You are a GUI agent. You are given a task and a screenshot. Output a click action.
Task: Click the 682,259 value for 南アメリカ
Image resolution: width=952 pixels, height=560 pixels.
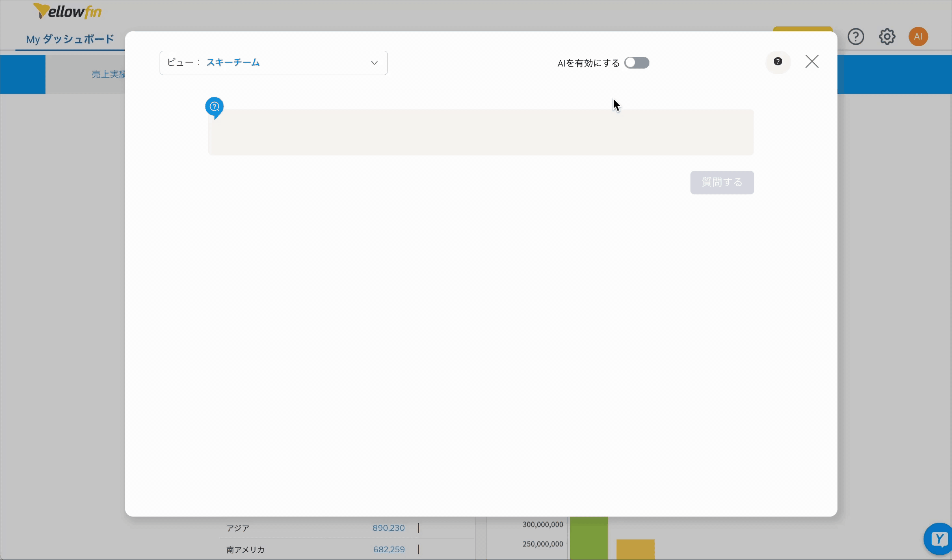[389, 549]
